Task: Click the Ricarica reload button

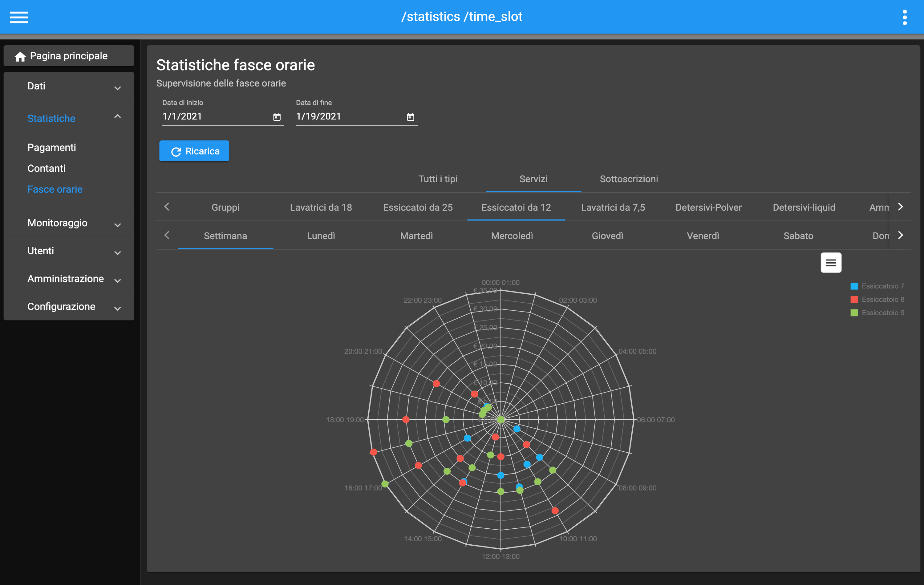Action: [194, 151]
